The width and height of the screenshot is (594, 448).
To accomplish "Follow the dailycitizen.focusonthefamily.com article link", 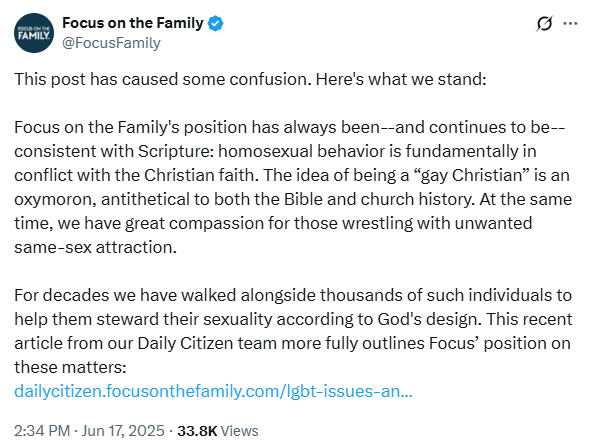I will pyautogui.click(x=213, y=391).
